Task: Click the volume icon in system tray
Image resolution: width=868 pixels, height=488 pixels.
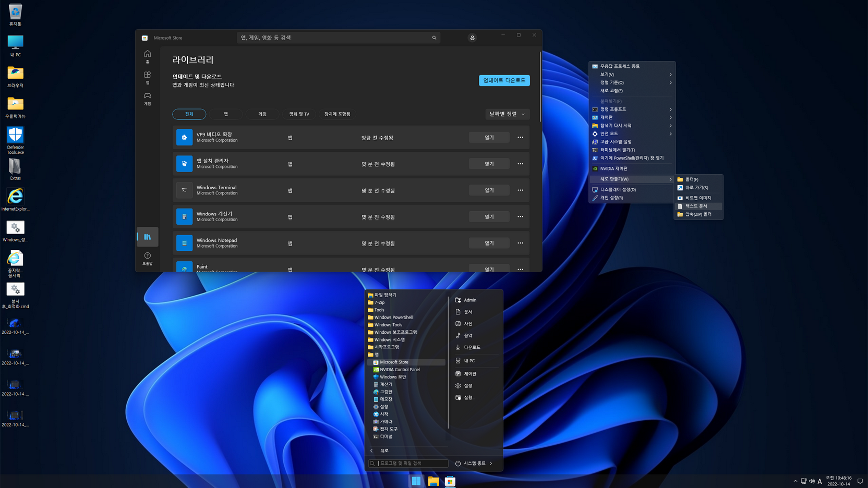Action: [812, 481]
